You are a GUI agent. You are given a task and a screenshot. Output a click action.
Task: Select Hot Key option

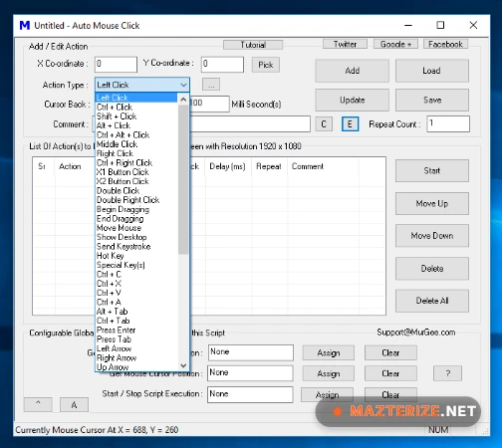pos(136,256)
